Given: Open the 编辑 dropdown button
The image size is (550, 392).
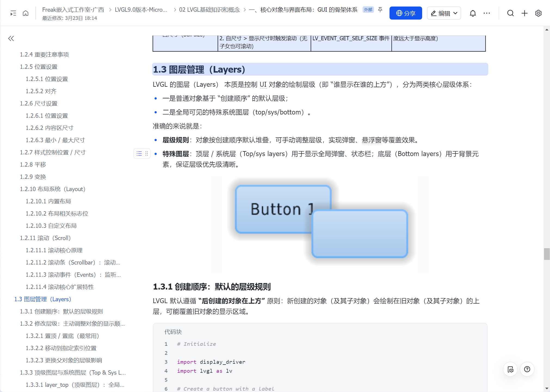Looking at the screenshot, I should 444,13.
